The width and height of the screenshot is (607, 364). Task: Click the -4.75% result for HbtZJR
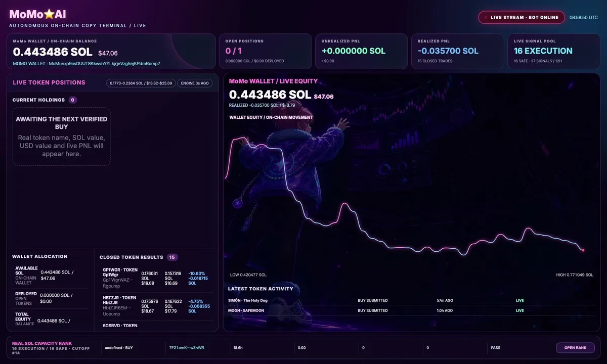point(195,301)
